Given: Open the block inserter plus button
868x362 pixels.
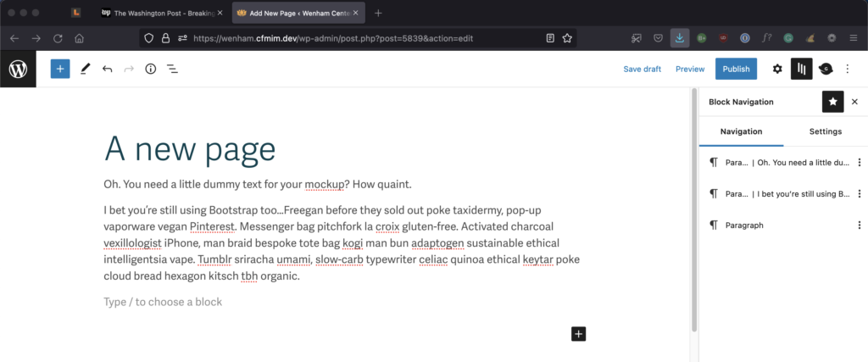Looking at the screenshot, I should 60,69.
